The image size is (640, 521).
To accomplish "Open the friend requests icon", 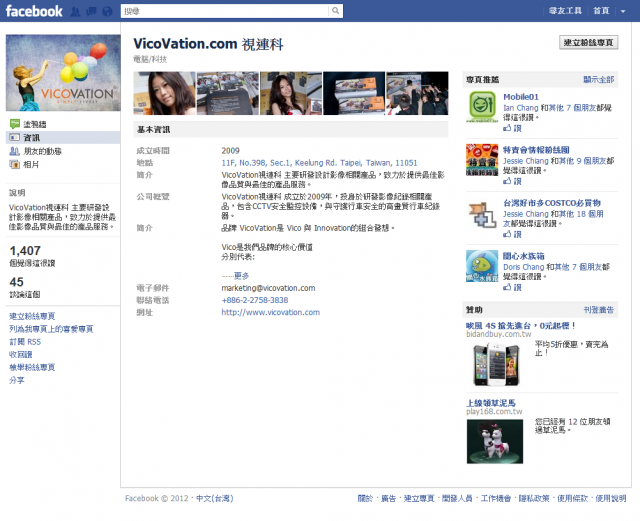I will [x=75, y=11].
